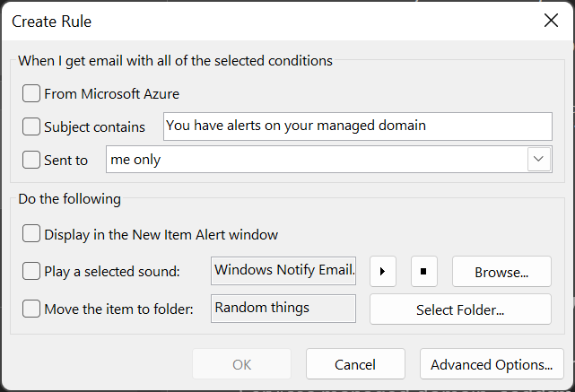Image resolution: width=575 pixels, height=392 pixels.
Task: Browse for a sound file
Action: click(x=501, y=271)
